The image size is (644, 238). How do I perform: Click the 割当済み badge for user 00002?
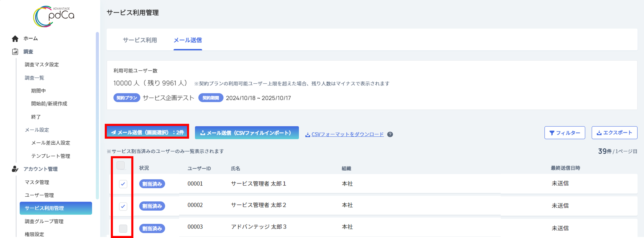152,206
